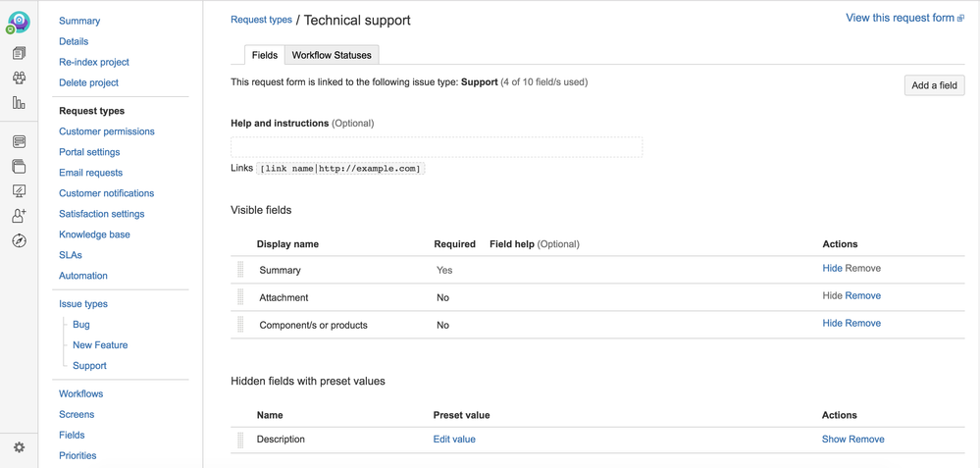
Task: Open the queues icon in sidebar
Action: coord(20,54)
